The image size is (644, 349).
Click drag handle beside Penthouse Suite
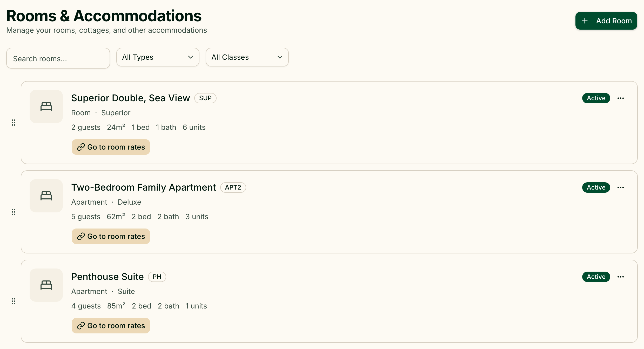(x=14, y=301)
